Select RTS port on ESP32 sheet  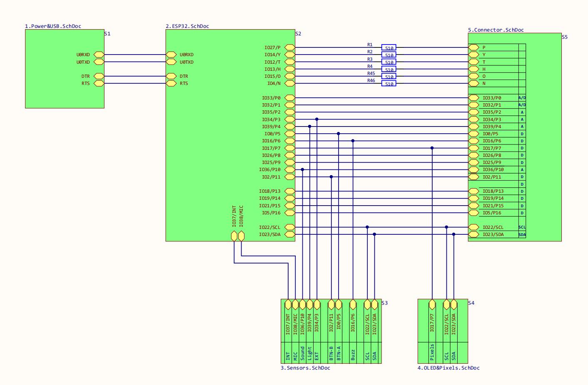(x=171, y=83)
